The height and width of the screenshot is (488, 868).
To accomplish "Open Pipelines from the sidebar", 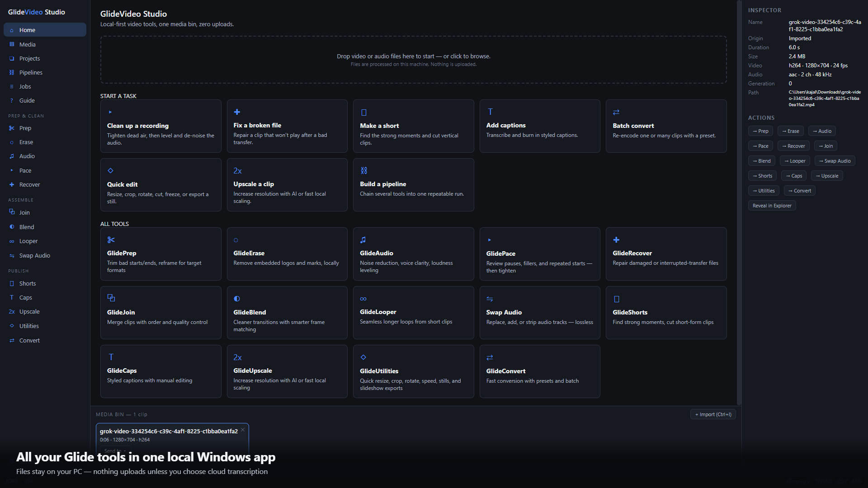I will (45, 72).
